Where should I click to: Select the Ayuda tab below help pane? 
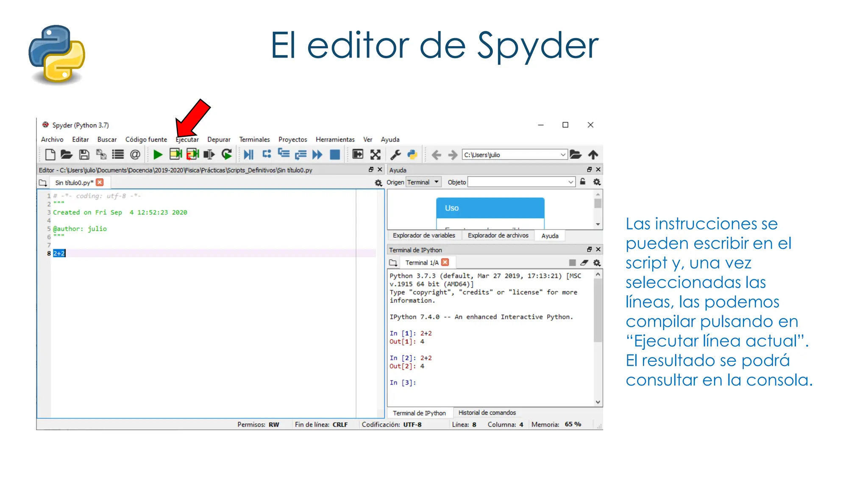[x=550, y=236]
